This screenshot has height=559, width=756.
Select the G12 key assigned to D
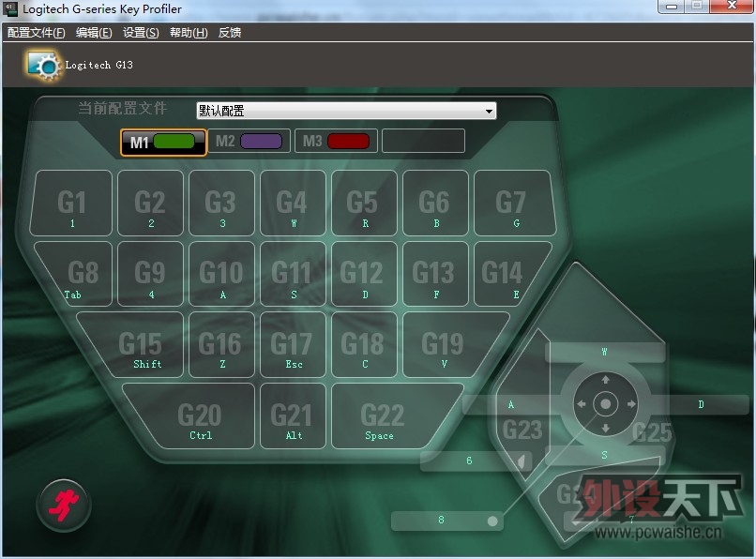[365, 274]
